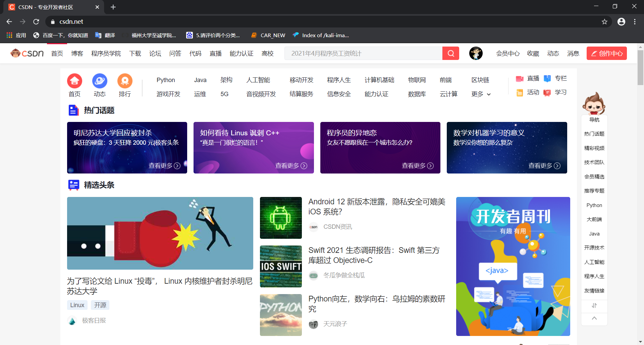The height and width of the screenshot is (345, 644).
Task: Jump to 精彩视频 in sidebar
Action: [594, 148]
